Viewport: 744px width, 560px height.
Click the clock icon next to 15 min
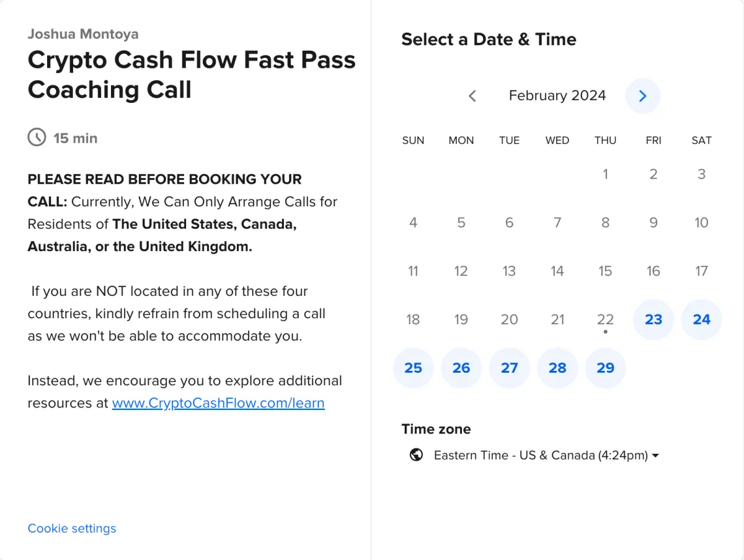tap(37, 138)
